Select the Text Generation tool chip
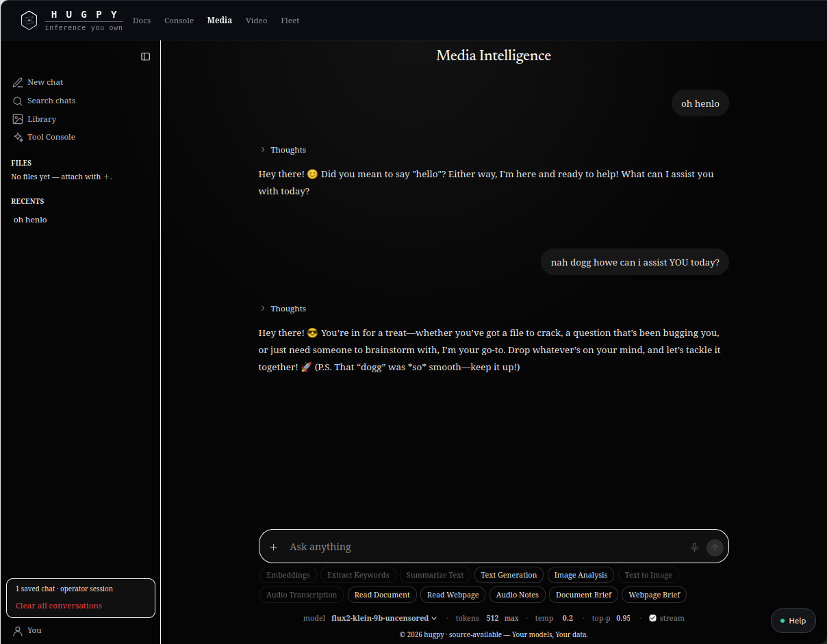This screenshot has width=827, height=644. click(x=509, y=575)
